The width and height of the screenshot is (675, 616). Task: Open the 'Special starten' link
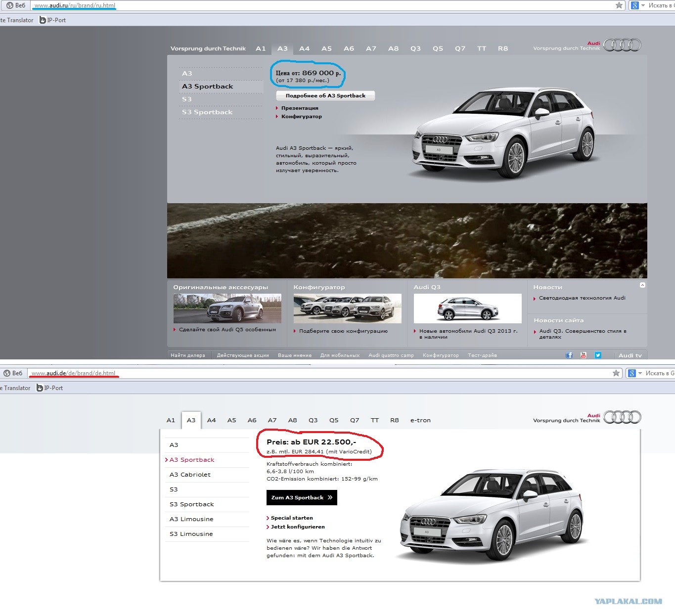(292, 518)
